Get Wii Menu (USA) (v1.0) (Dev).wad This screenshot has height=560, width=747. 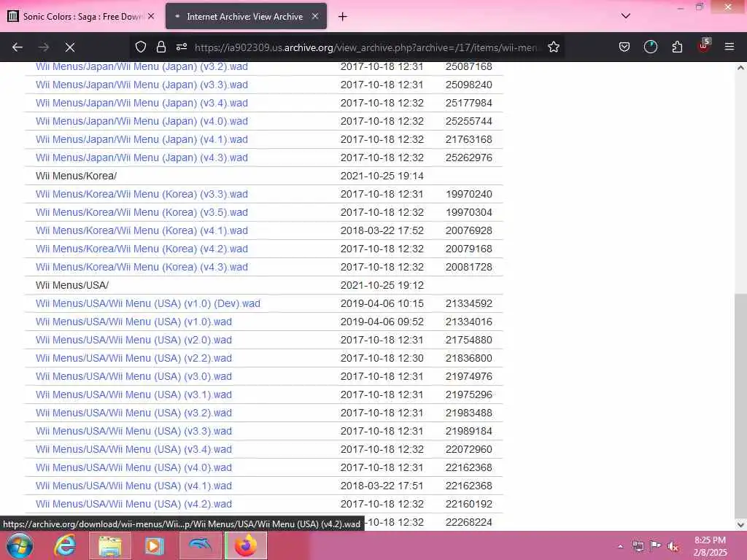coord(147,303)
